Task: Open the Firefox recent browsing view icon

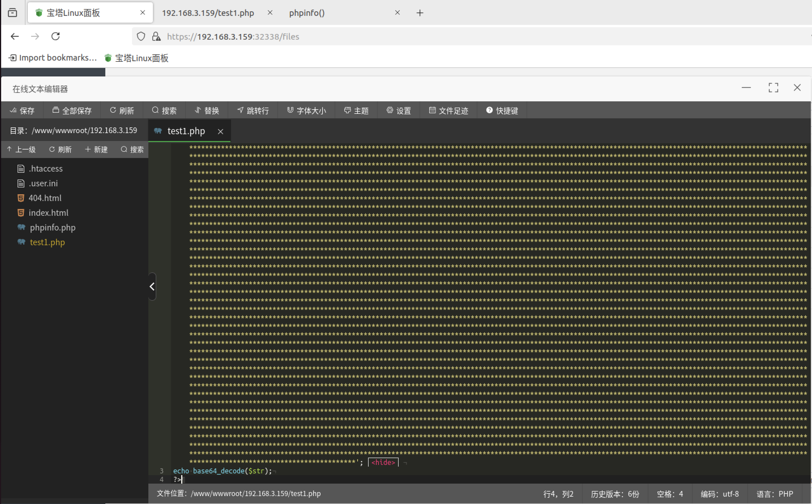Action: [x=12, y=13]
